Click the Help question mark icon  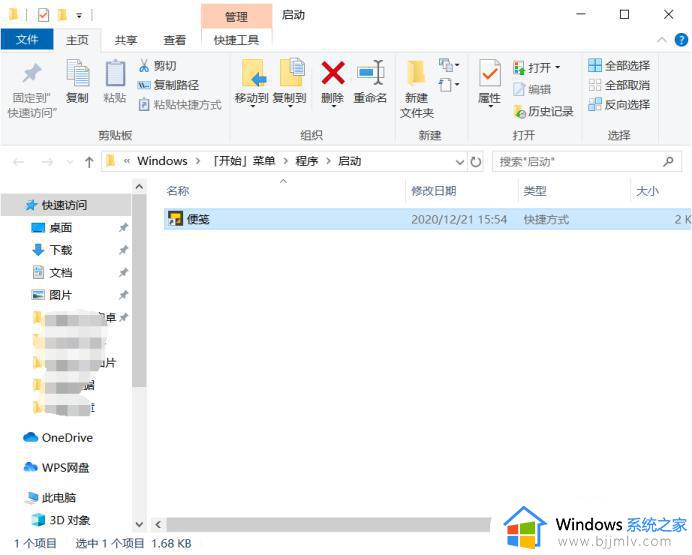coord(681,40)
